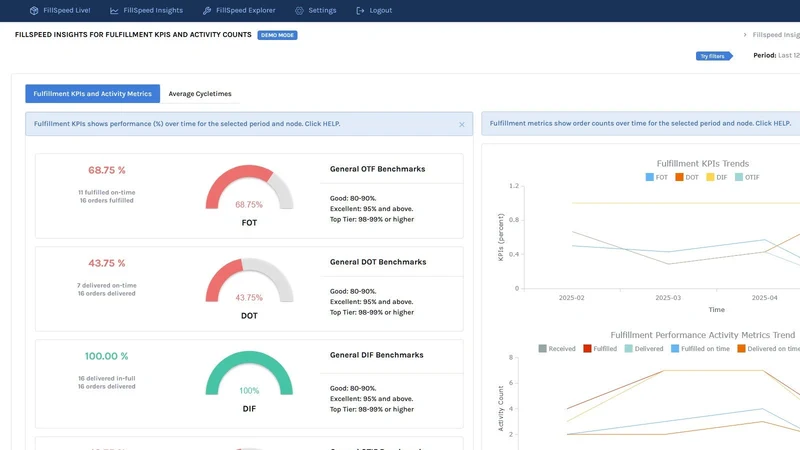This screenshot has height=450, width=800.
Task: Click the fulfillment metrics info banner text
Action: tap(640, 123)
